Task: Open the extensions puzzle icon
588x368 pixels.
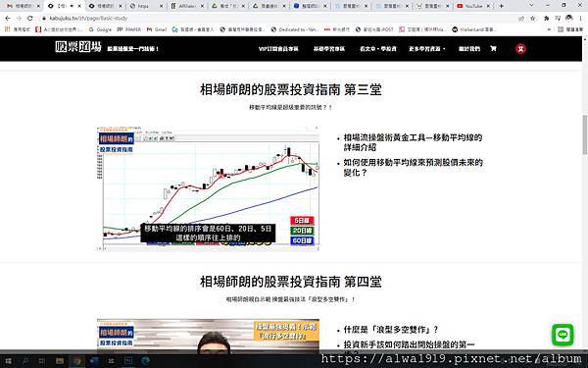Action: 547,18
